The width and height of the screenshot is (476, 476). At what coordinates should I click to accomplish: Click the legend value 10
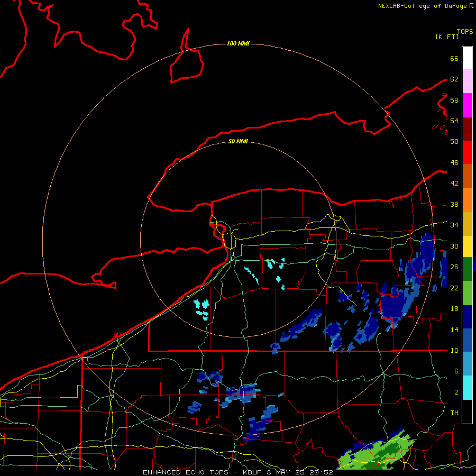click(454, 351)
